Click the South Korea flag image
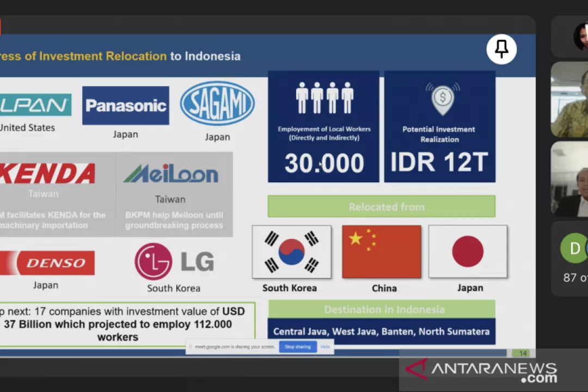Viewport: 588px width, 392px height. [x=292, y=252]
